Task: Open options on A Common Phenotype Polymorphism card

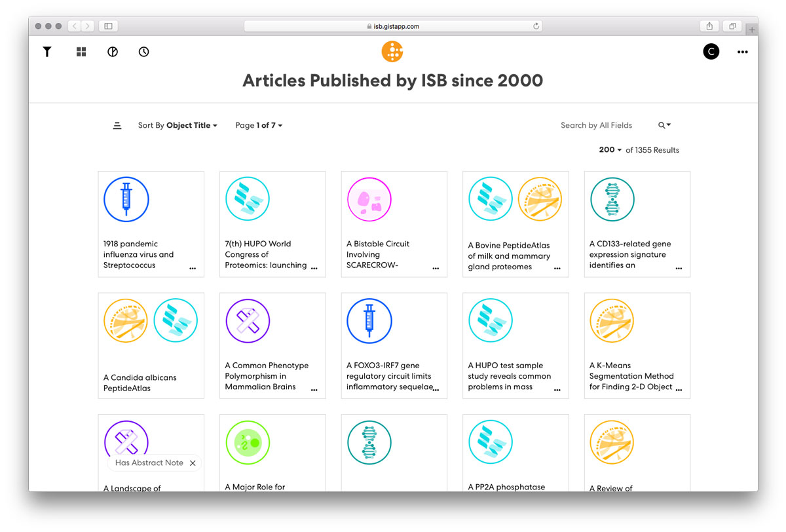Action: coord(314,390)
